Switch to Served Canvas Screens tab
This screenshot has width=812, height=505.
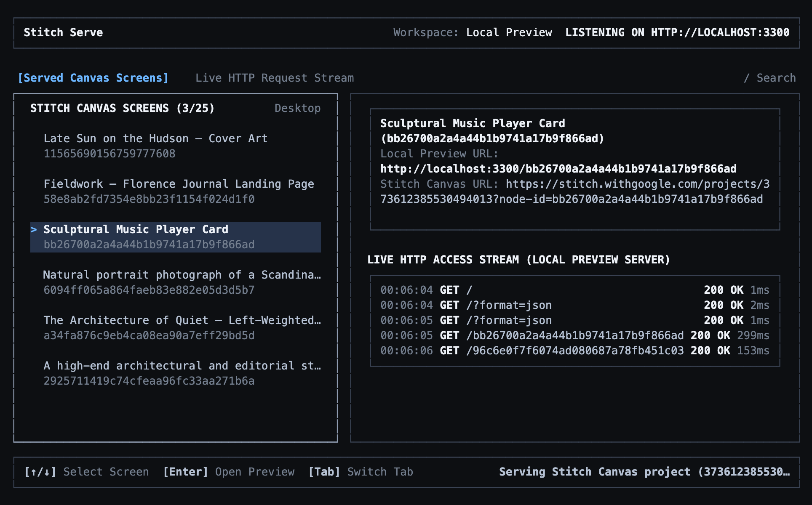(93, 78)
